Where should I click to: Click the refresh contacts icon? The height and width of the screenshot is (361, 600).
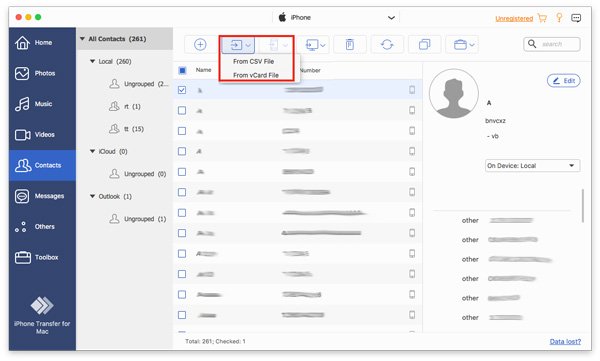coord(387,45)
